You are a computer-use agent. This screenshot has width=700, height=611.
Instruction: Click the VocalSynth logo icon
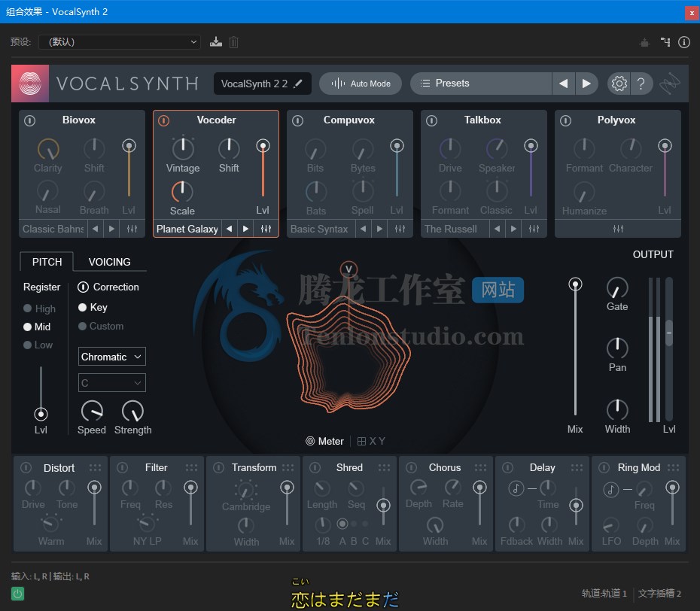tap(30, 84)
